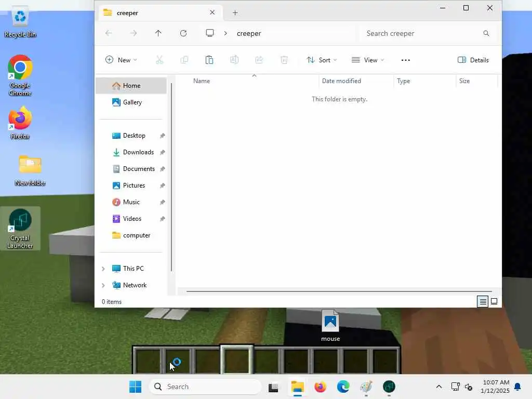
Task: Expand This PC in navigation pane
Action: [x=103, y=269]
